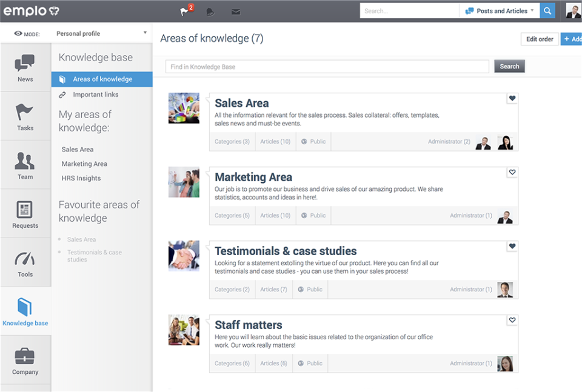Open the Personal profile mode dropdown

pos(100,33)
